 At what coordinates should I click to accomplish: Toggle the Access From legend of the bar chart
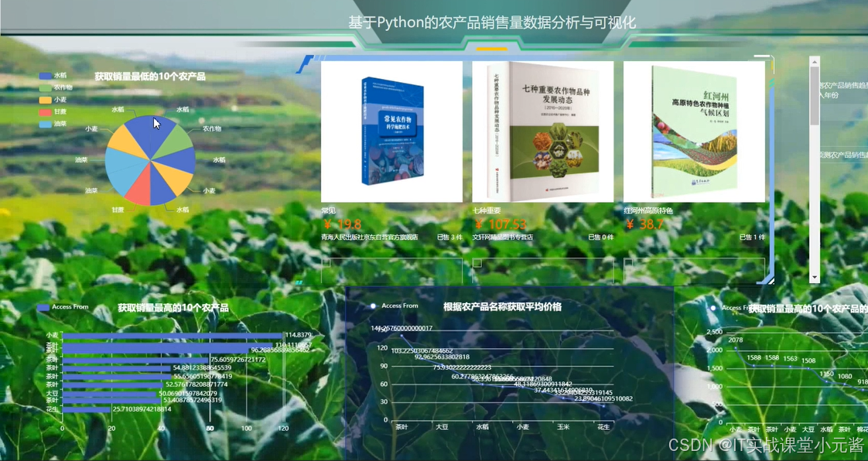click(x=63, y=306)
